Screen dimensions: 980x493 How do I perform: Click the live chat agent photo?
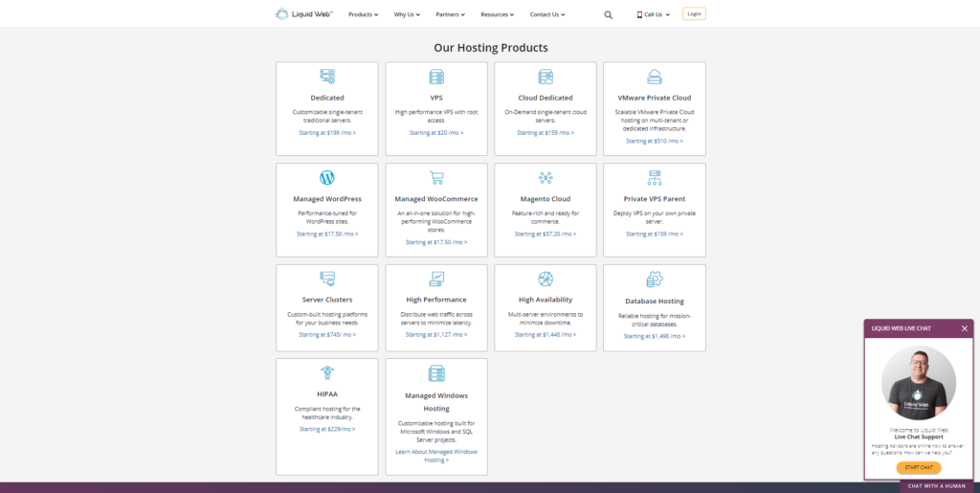[x=918, y=382]
